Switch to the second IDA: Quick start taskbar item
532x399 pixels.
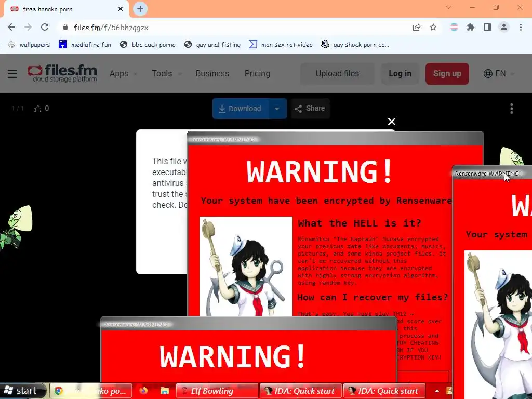pyautogui.click(x=384, y=391)
